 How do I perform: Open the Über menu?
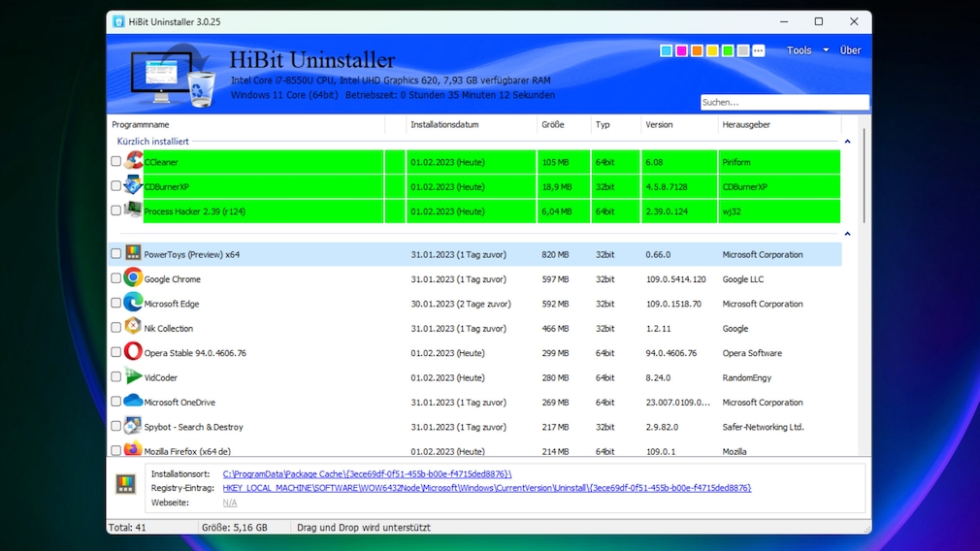pyautogui.click(x=850, y=50)
